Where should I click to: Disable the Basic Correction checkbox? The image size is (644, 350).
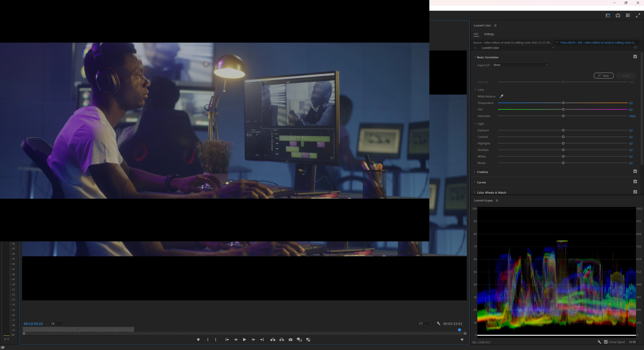(x=635, y=57)
